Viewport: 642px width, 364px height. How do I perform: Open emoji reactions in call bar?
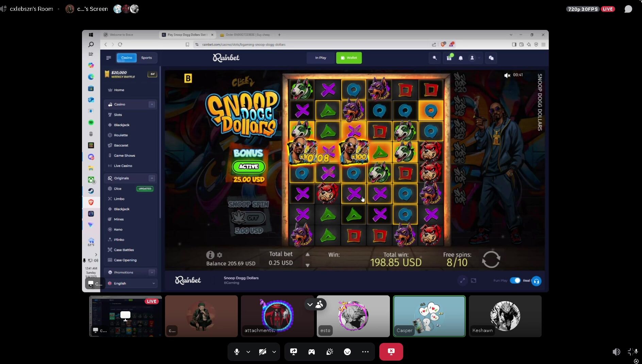pyautogui.click(x=347, y=352)
